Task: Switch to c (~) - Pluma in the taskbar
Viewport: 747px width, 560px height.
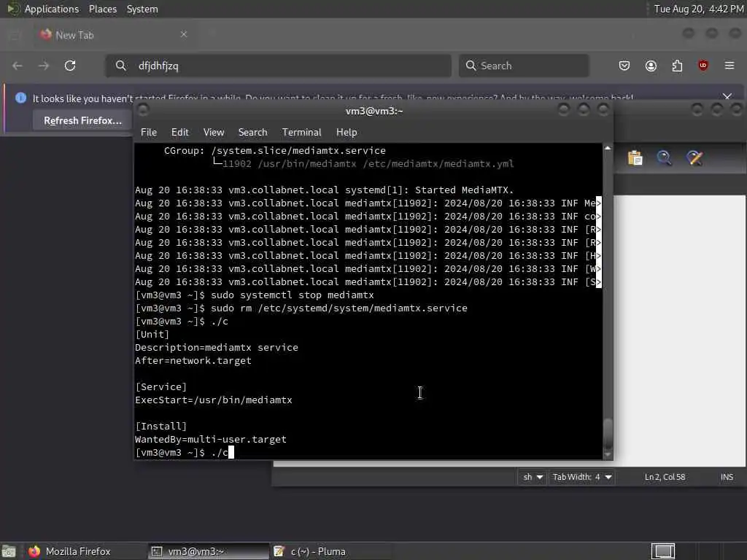Action: [x=331, y=551]
